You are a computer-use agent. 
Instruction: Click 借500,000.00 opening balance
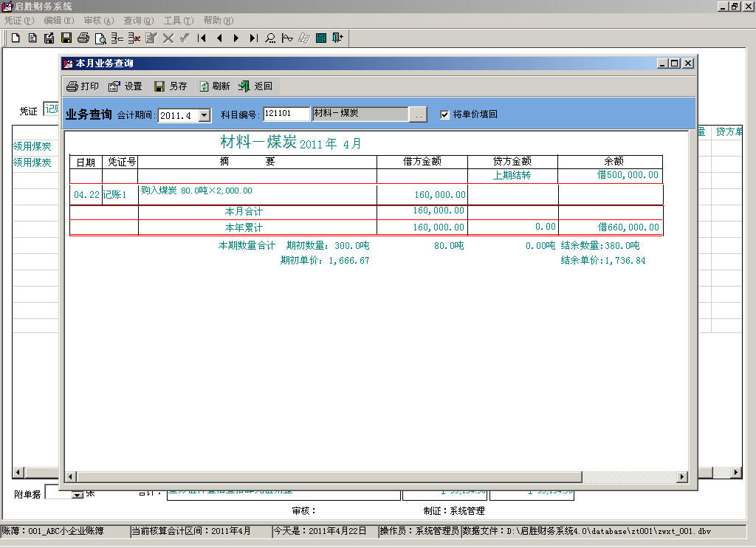coord(628,175)
